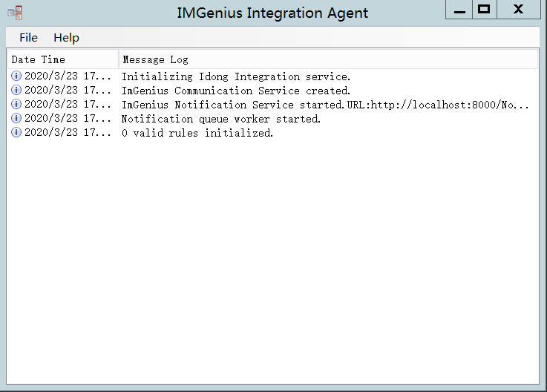Image resolution: width=547 pixels, height=392 pixels.
Task: Open the application icon in the title bar
Action: click(15, 13)
